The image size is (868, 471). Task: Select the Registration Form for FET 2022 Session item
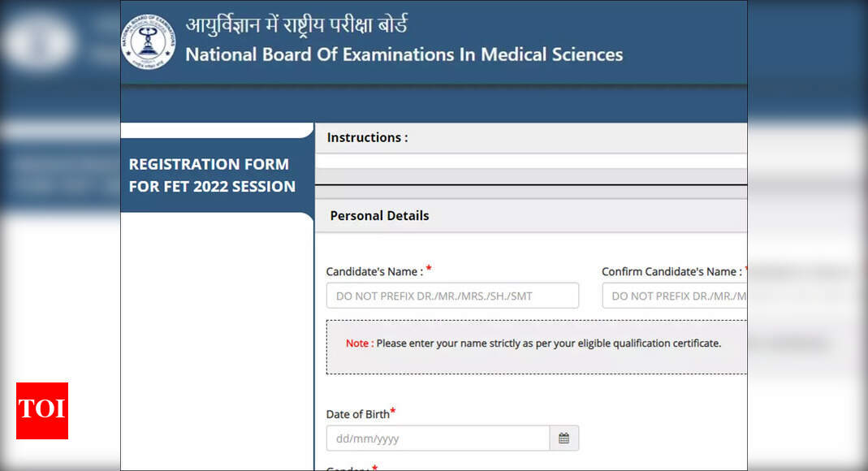click(213, 175)
